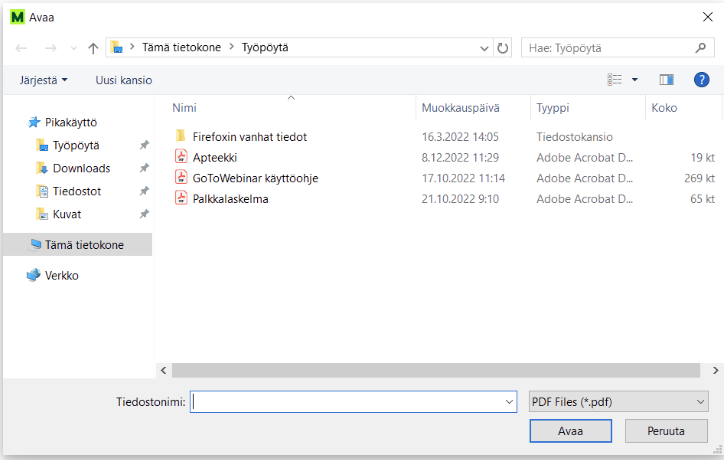This screenshot has width=724, height=460.
Task: Open the Järjestä menu
Action: tap(43, 80)
